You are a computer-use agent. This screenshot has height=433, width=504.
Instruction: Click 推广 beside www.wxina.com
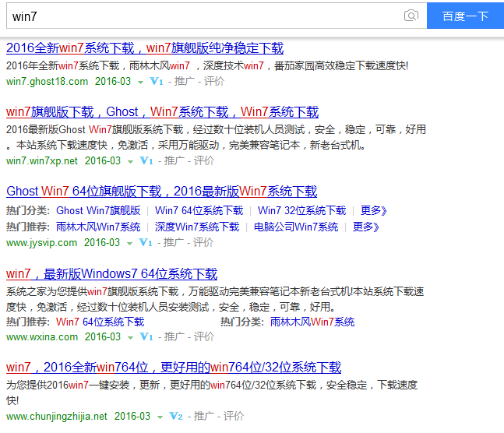[x=174, y=337]
